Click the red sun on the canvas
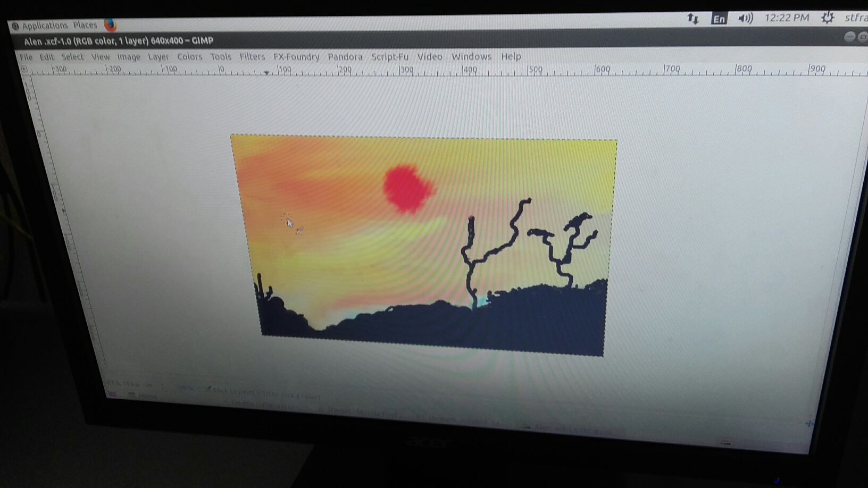This screenshot has width=868, height=488. click(408, 189)
